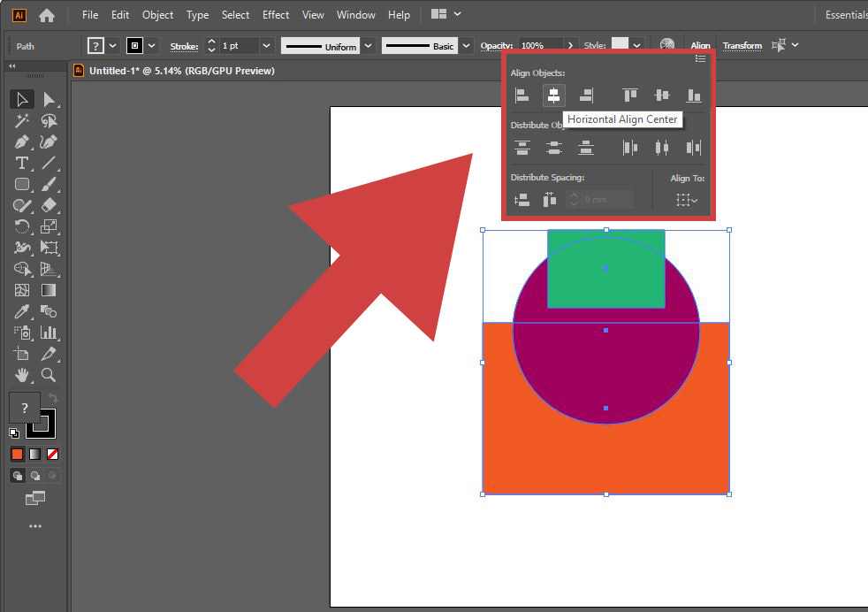The height and width of the screenshot is (612, 868).
Task: Select the Direct Selection tool
Action: coord(49,100)
